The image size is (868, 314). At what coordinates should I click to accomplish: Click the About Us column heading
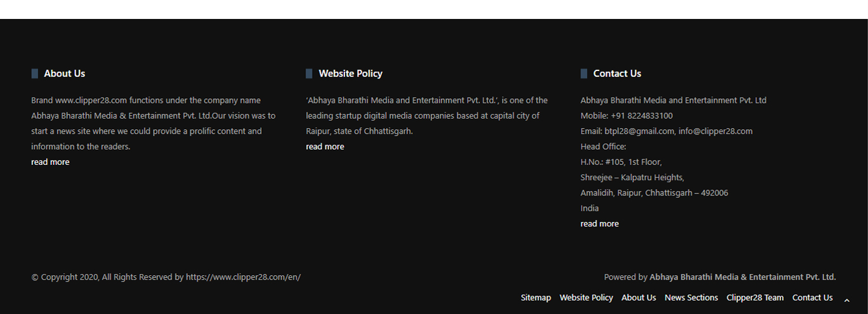tap(64, 74)
